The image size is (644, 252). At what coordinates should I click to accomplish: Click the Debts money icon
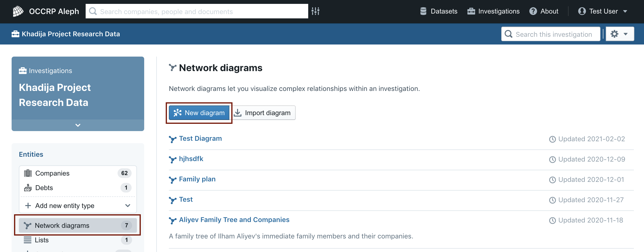[x=28, y=187]
